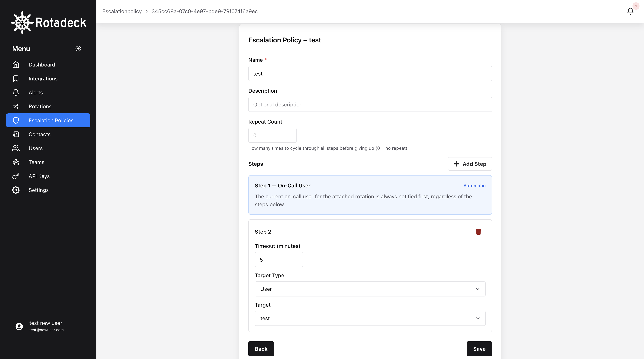Click the Menu heading in sidebar
The image size is (644, 359).
[x=21, y=48]
